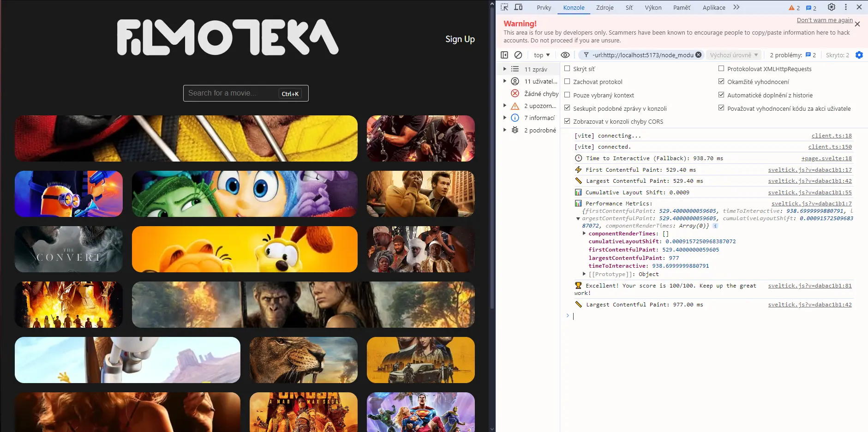Expand the componentRenderTimes array entry
The width and height of the screenshot is (868, 432).
tap(584, 234)
